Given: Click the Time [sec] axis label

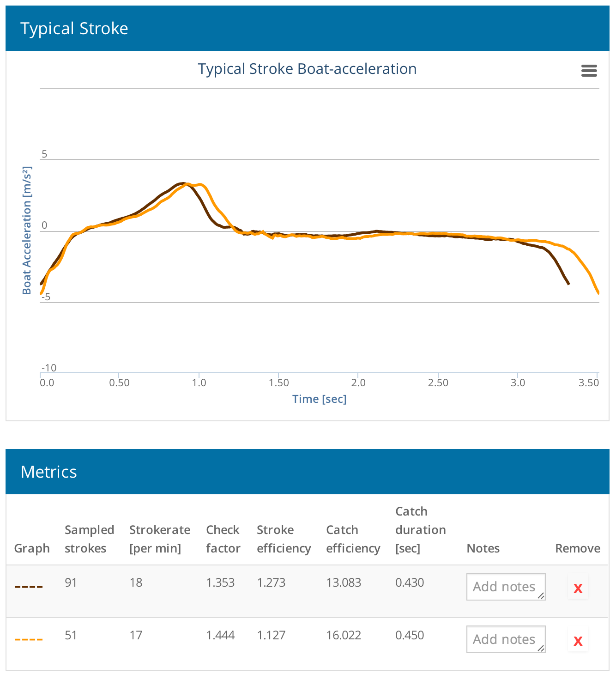Looking at the screenshot, I should (319, 399).
